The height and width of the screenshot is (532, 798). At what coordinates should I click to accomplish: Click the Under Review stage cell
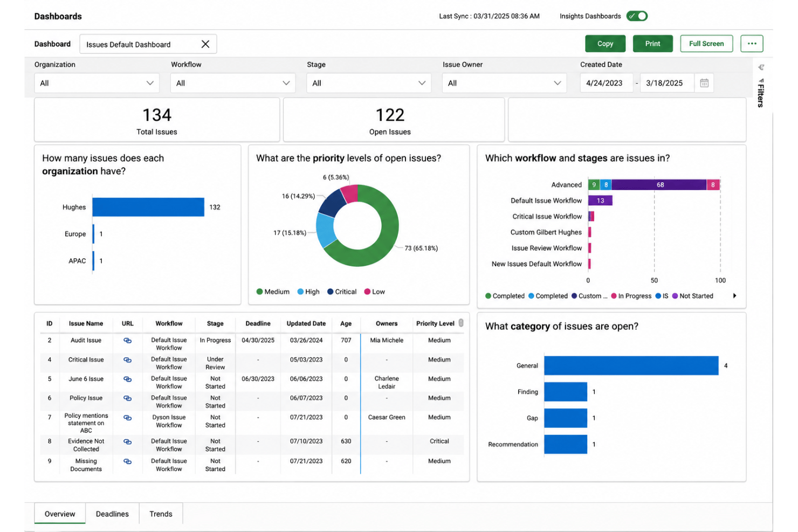215,363
